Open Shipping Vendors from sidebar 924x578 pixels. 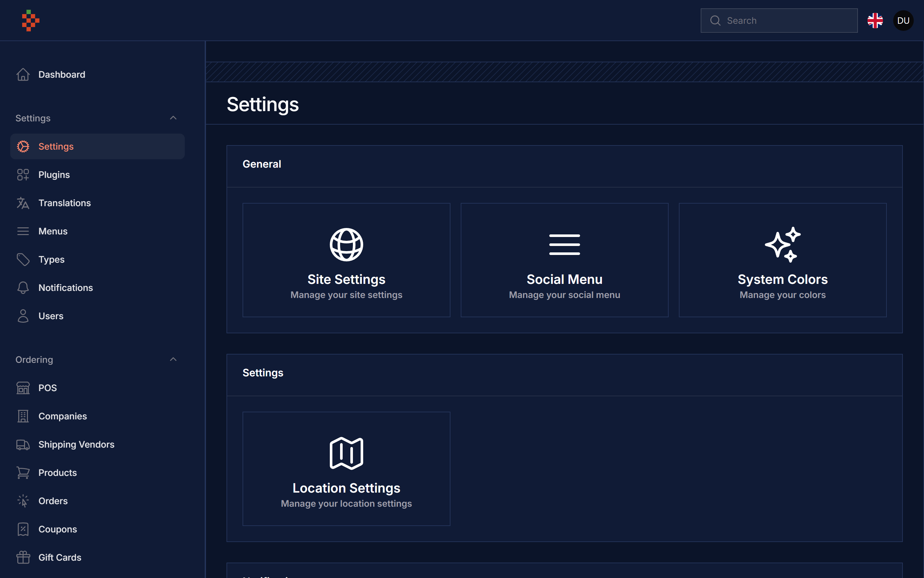point(97,445)
